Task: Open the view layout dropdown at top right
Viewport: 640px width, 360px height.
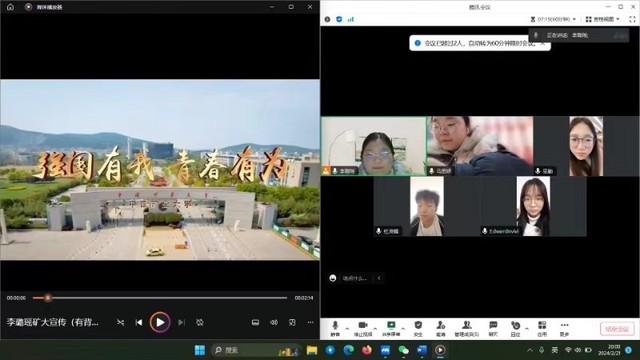Action: (x=602, y=19)
